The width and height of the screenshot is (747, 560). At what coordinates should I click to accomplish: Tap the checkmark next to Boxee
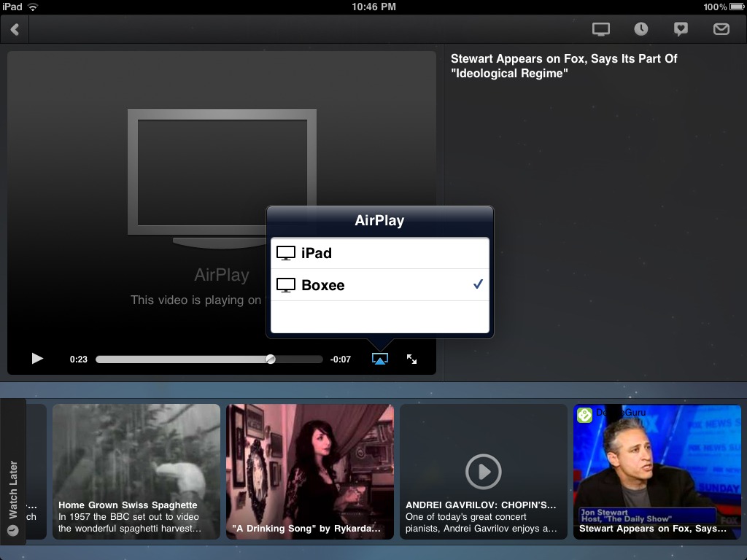pyautogui.click(x=478, y=284)
